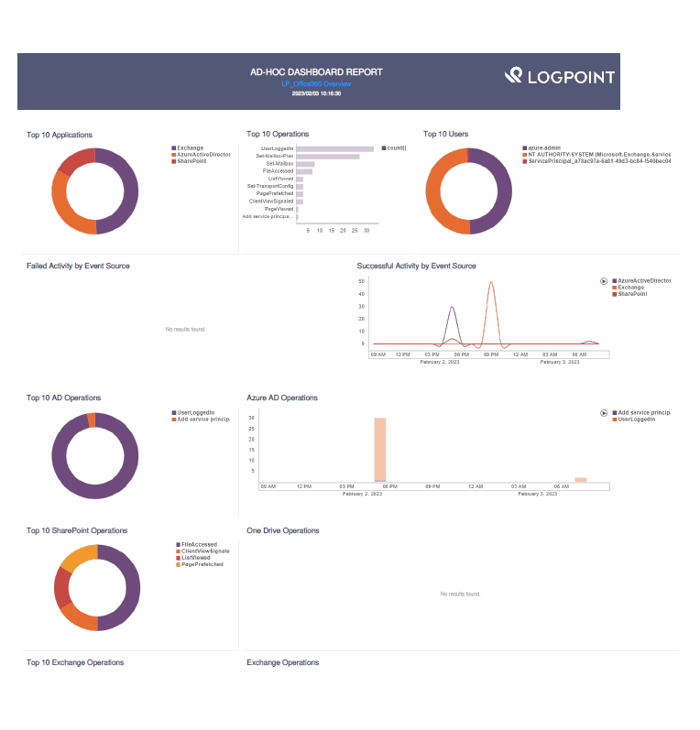The width and height of the screenshot is (700, 730).
Task: Click Add service principal legend in Top 10 AD Operations
Action: [x=201, y=419]
